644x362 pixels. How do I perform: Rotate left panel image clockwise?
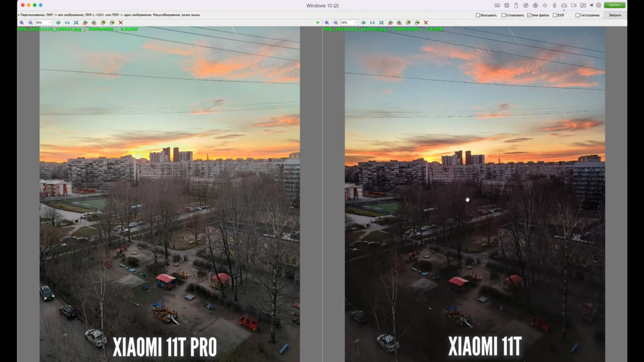(94, 22)
